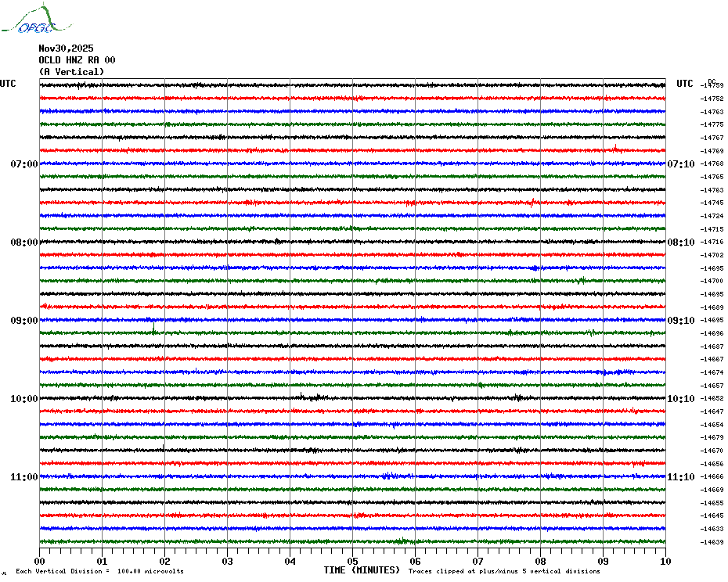Click the OFGC logo at top left
Screen dimensions: 728x582
click(37, 19)
